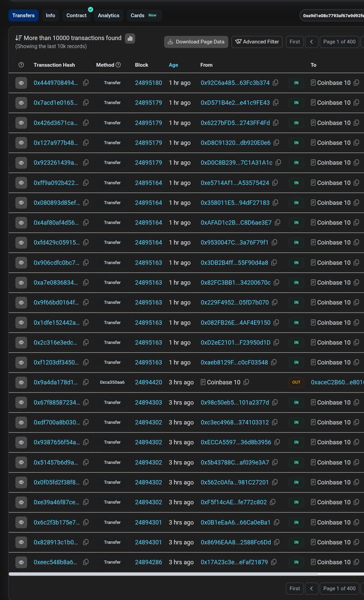Copy from address 0xAFAD1c2B...C8D6ae3E7
This screenshot has height=600, width=364.
point(277,222)
